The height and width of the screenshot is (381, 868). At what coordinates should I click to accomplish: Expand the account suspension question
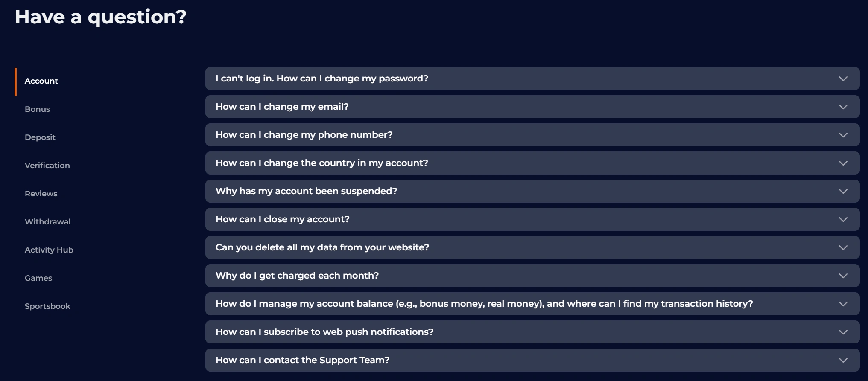click(x=533, y=191)
